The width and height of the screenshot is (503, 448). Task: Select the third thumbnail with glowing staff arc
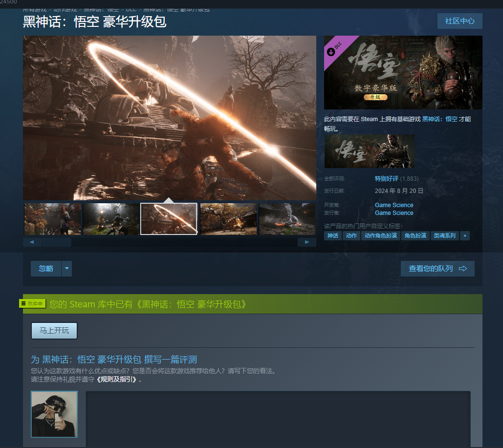pyautogui.click(x=169, y=219)
